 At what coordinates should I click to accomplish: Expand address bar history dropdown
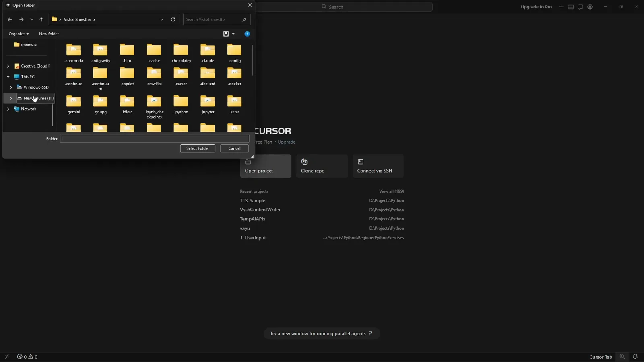pyautogui.click(x=161, y=19)
